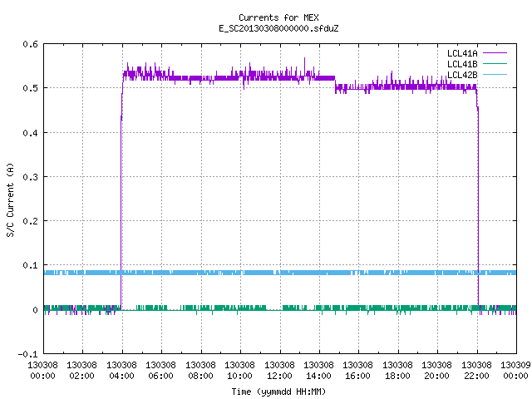Pick the green LCL41B legend line sample
This screenshot has width=532, height=399.
(495, 63)
